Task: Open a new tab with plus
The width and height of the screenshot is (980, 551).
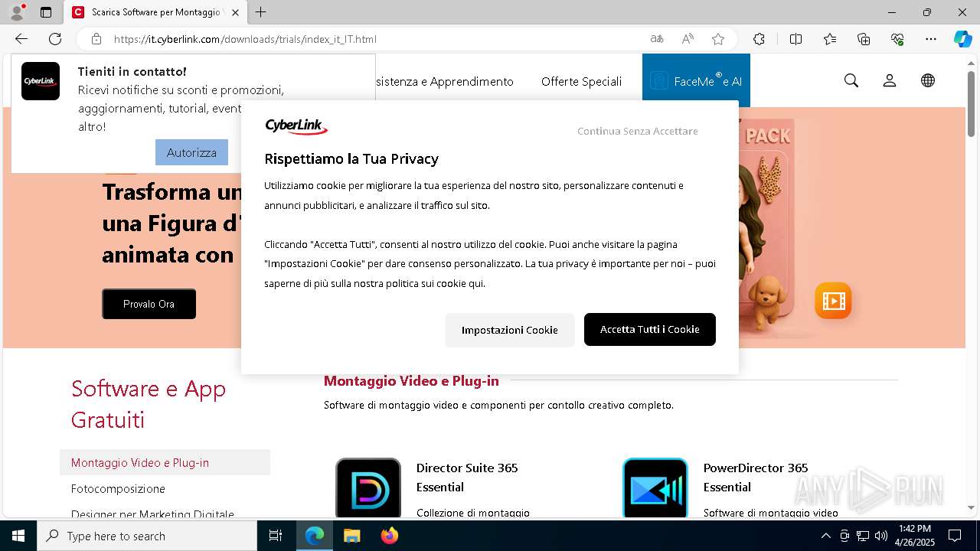Action: [x=261, y=12]
